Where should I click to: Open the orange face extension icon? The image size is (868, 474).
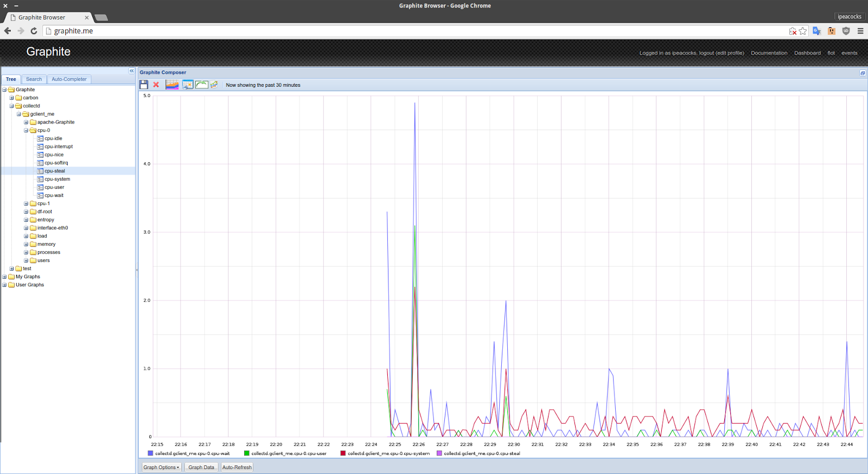[832, 31]
